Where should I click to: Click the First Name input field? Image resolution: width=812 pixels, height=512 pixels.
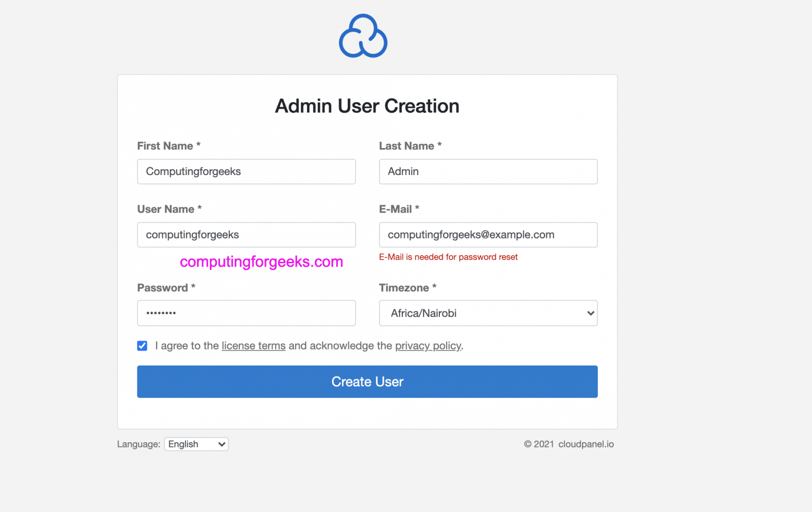click(x=246, y=171)
